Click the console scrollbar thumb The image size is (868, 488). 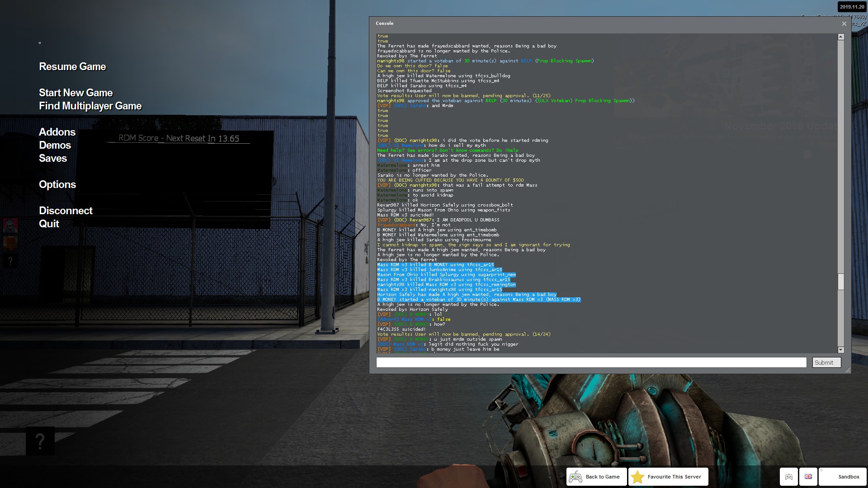click(x=841, y=282)
